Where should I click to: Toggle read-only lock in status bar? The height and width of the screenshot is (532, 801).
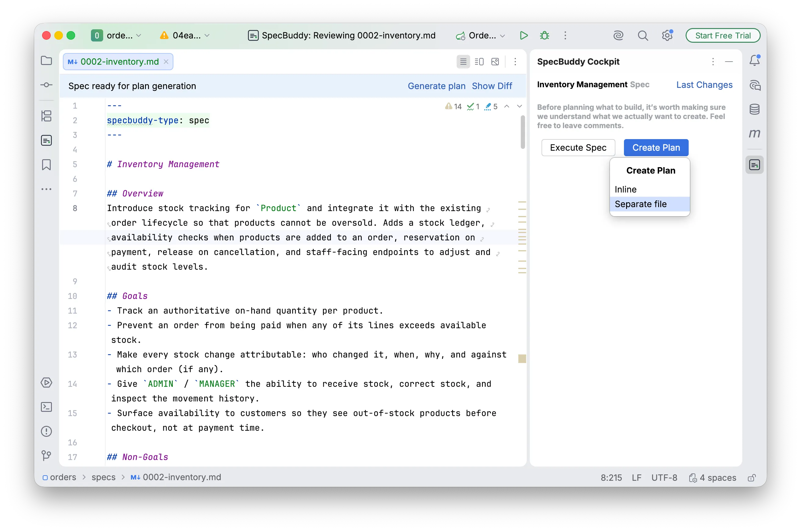point(752,477)
